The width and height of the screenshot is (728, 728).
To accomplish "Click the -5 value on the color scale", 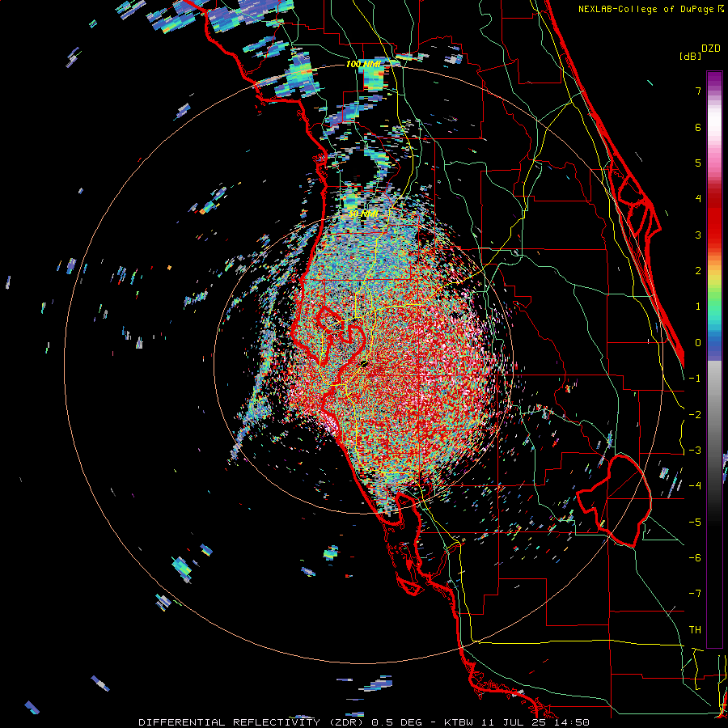I will click(x=695, y=523).
